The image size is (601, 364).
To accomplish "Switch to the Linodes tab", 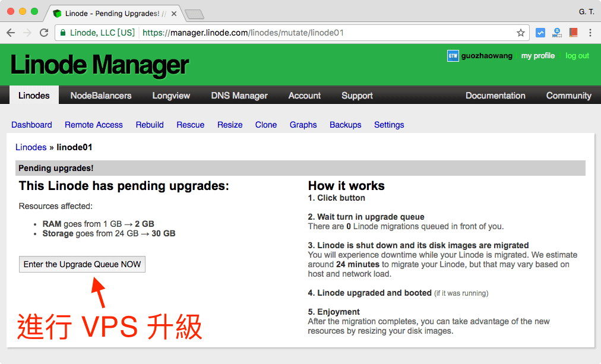I will click(x=34, y=95).
